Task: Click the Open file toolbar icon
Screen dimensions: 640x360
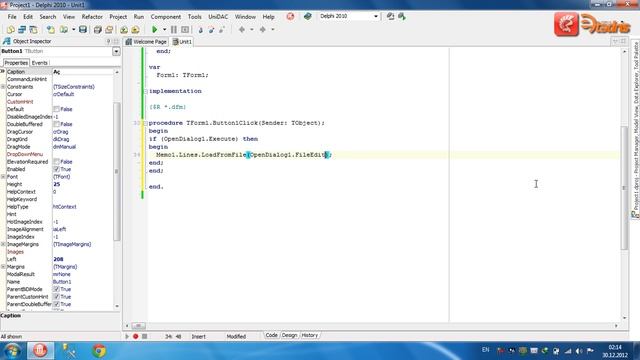Action: click(x=51, y=29)
